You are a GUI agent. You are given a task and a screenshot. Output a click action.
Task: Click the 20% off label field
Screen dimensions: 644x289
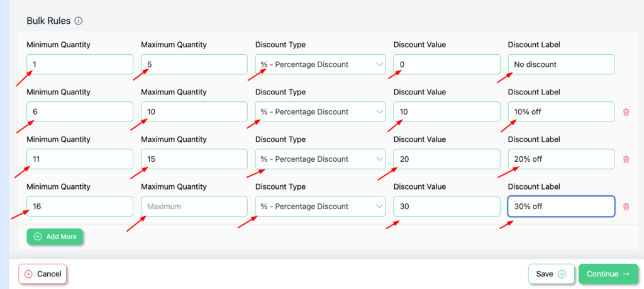561,159
